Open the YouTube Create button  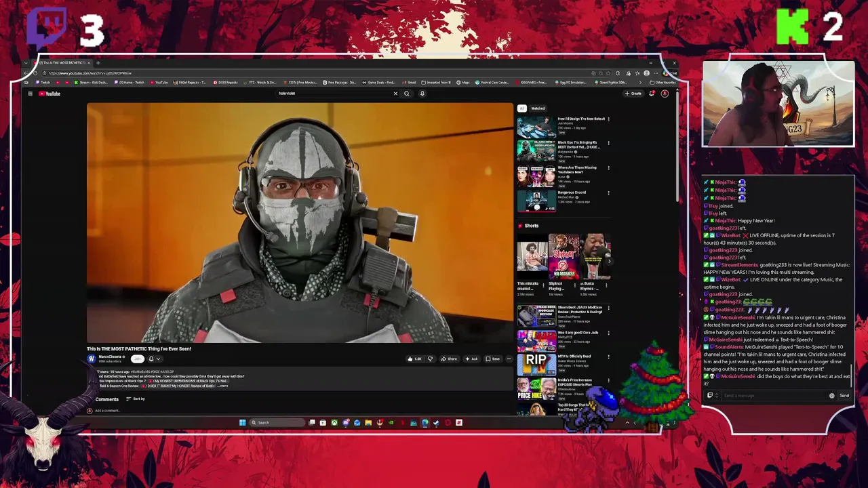pos(633,94)
